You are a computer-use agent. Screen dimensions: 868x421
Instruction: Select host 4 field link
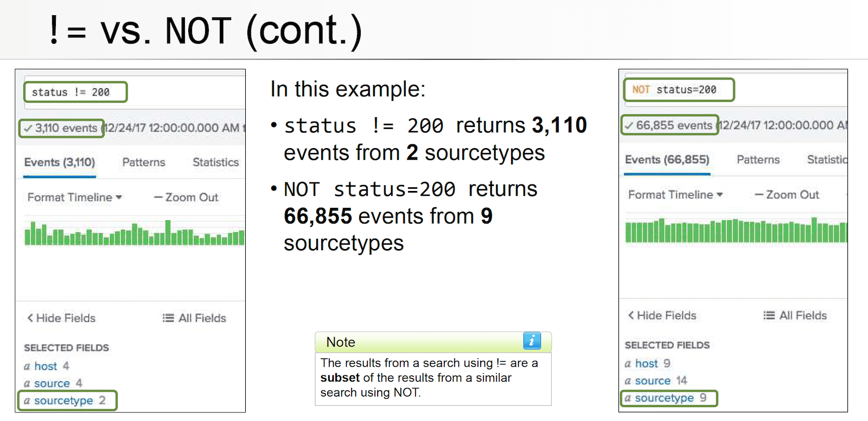point(46,366)
